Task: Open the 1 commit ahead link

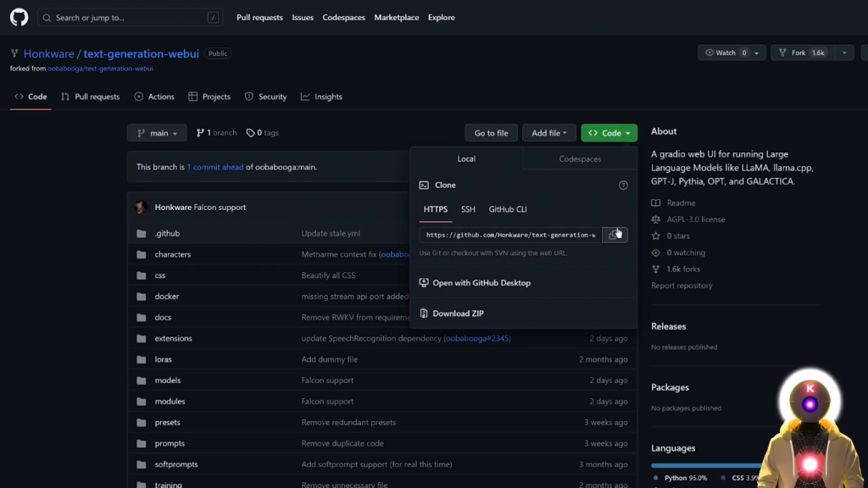Action: pyautogui.click(x=214, y=167)
